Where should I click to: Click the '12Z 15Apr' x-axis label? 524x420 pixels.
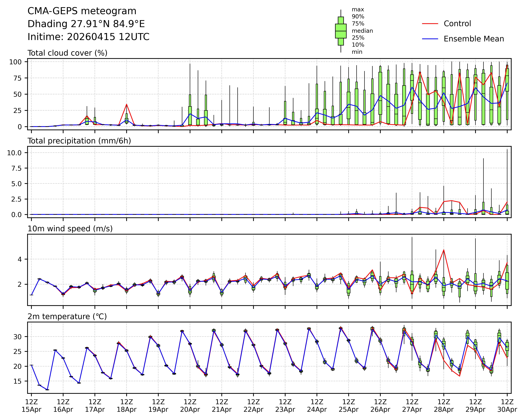pos(31,405)
